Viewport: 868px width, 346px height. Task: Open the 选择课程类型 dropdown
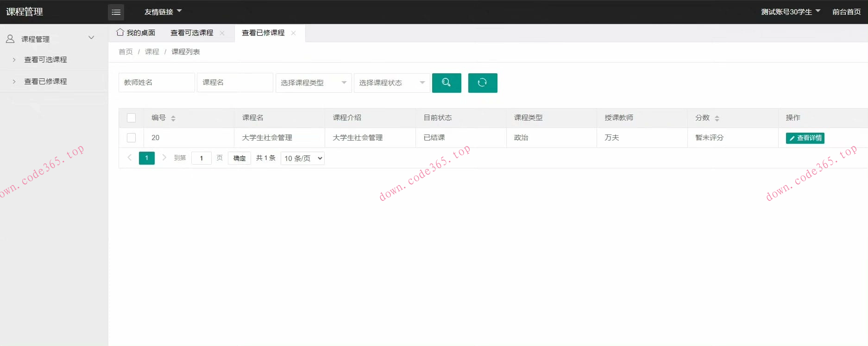click(x=314, y=83)
